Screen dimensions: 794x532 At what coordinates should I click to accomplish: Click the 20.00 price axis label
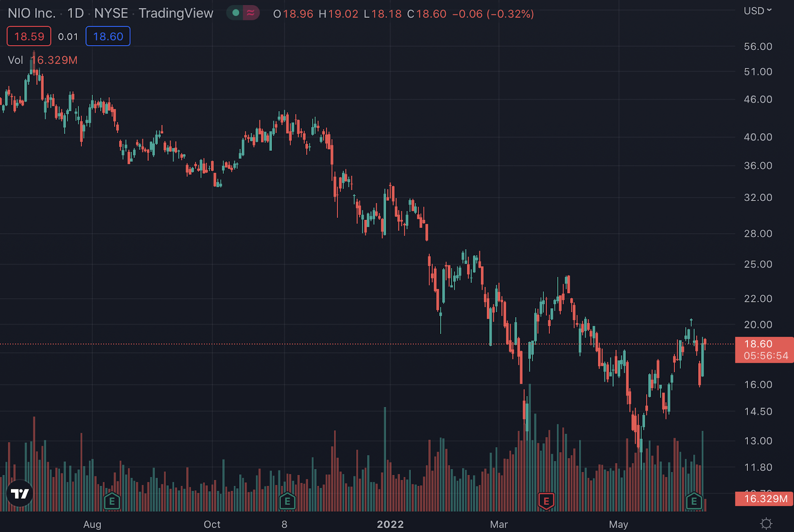(x=758, y=325)
